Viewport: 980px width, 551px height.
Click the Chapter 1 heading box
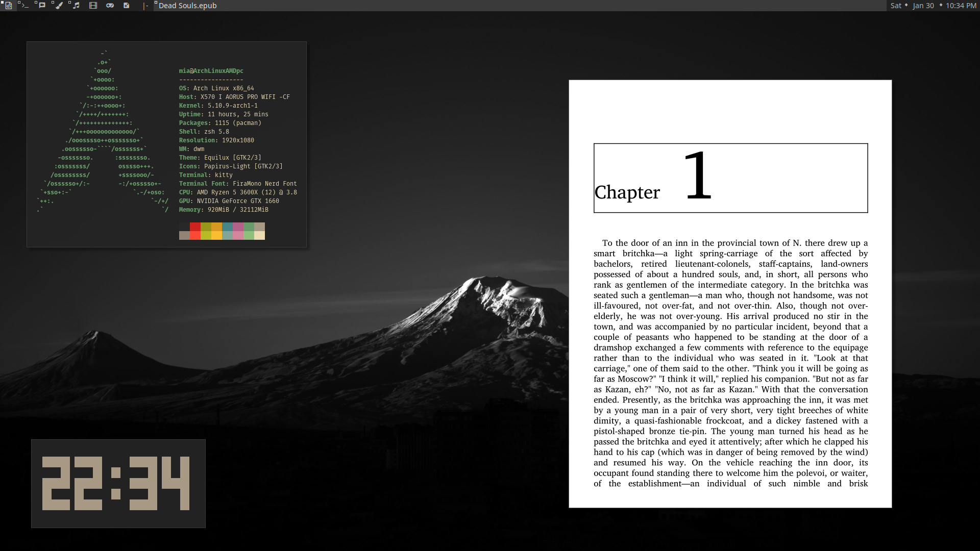pos(730,178)
